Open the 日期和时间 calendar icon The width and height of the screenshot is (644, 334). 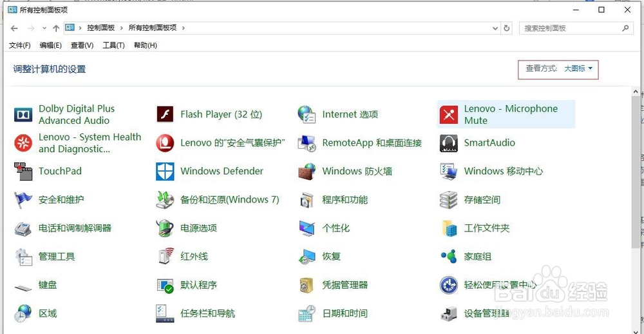[x=307, y=313]
